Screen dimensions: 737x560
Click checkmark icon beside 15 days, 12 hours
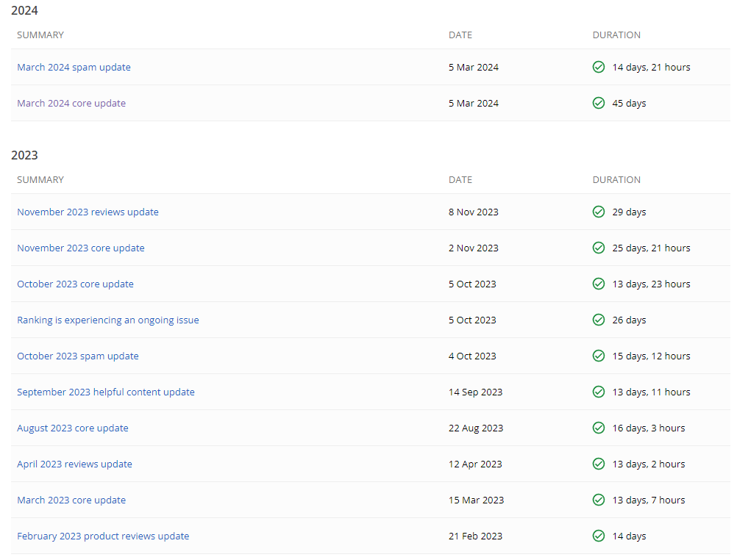click(x=599, y=356)
